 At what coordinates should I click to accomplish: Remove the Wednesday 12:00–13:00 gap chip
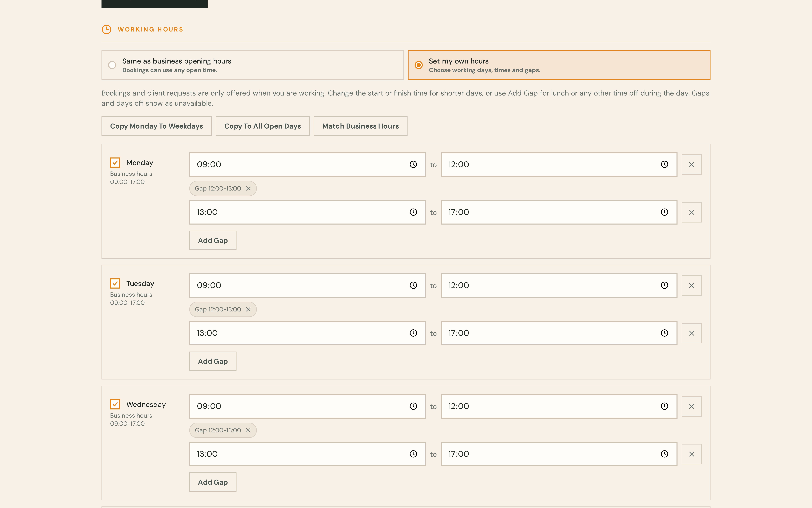248,430
